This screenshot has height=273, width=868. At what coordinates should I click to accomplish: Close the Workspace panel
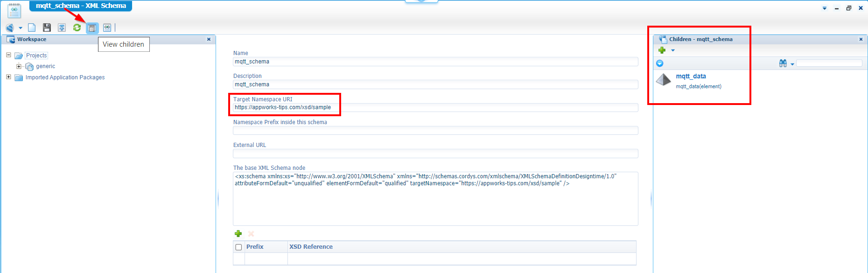(209, 39)
